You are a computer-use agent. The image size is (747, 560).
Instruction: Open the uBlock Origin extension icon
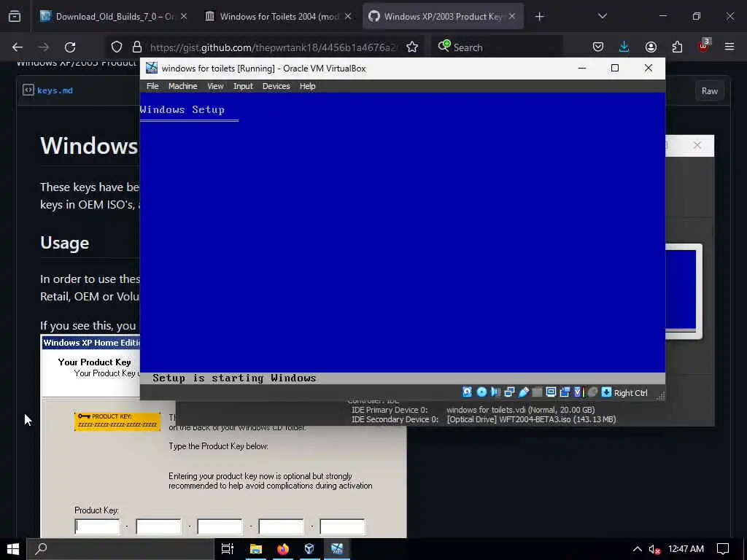point(704,46)
